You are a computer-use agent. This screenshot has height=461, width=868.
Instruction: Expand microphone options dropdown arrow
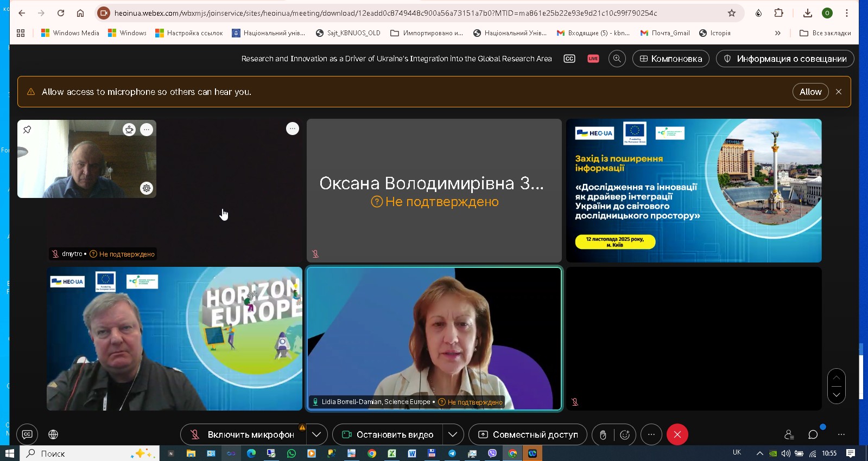[316, 434]
